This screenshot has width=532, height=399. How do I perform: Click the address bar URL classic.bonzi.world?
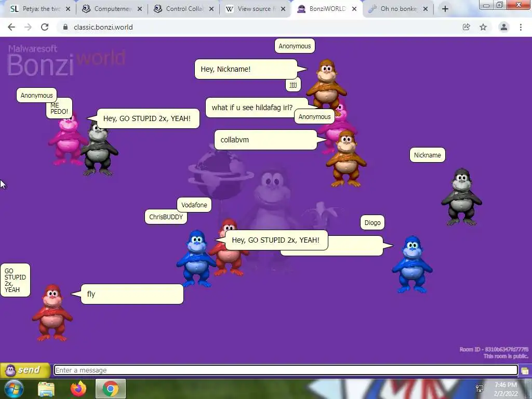[103, 27]
